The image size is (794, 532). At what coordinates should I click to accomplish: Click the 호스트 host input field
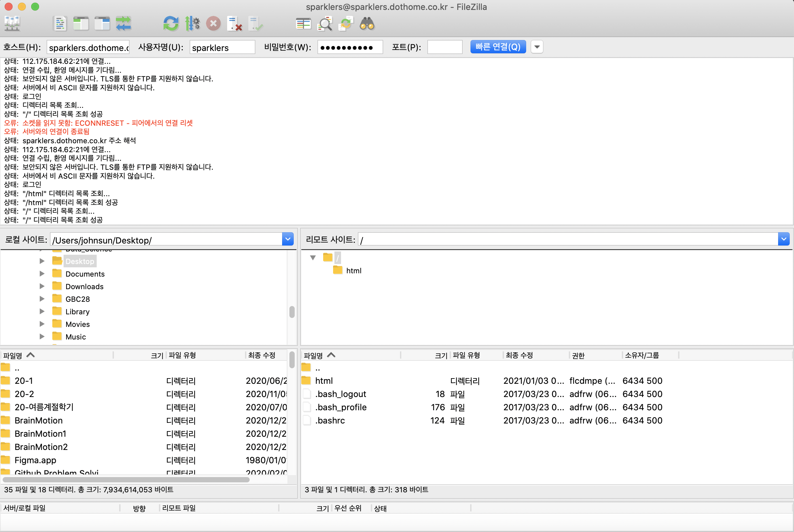88,47
